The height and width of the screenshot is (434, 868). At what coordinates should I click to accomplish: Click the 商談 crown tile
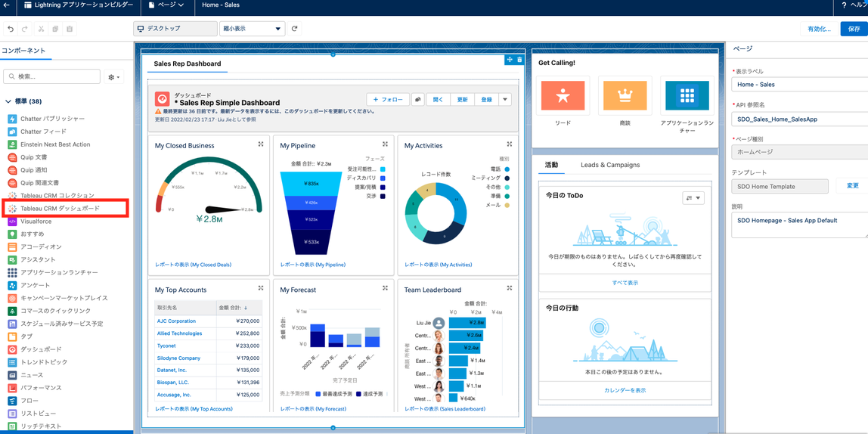point(625,95)
